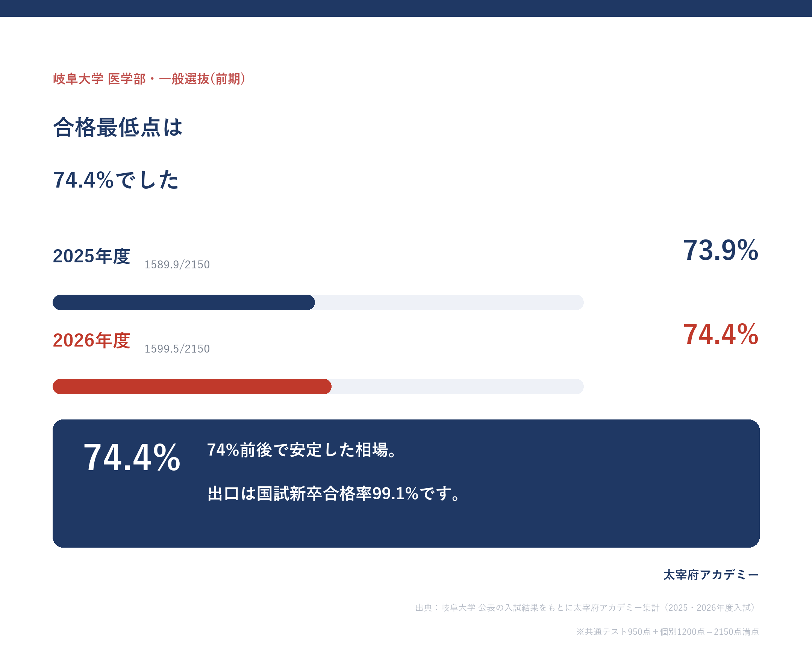Click the 1599.5/2150 score text
The height and width of the screenshot is (657, 812).
pos(177,348)
